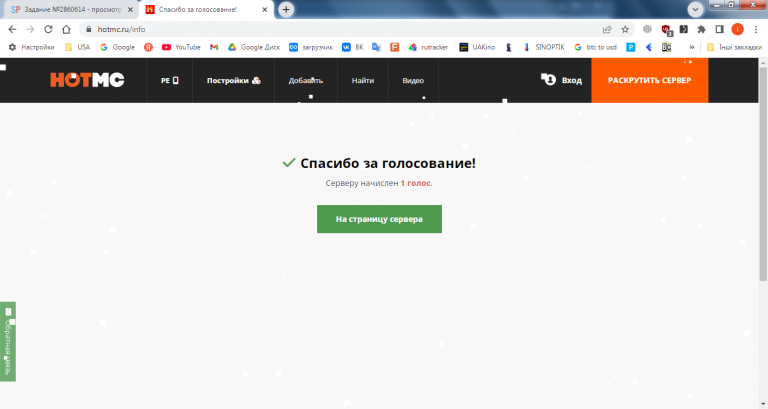Expand hidden bookmarks with double chevron

[692, 47]
